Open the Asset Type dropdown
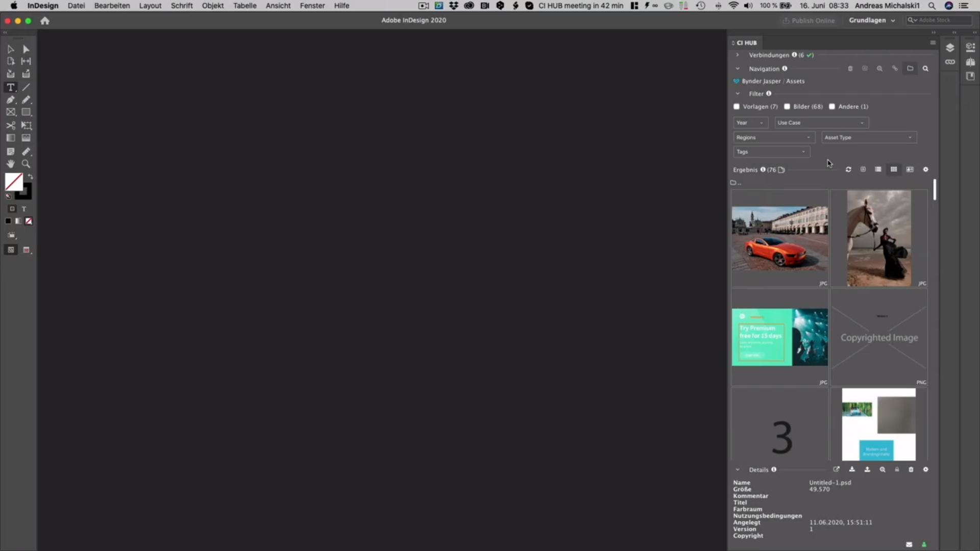The height and width of the screenshot is (551, 980). coord(868,137)
